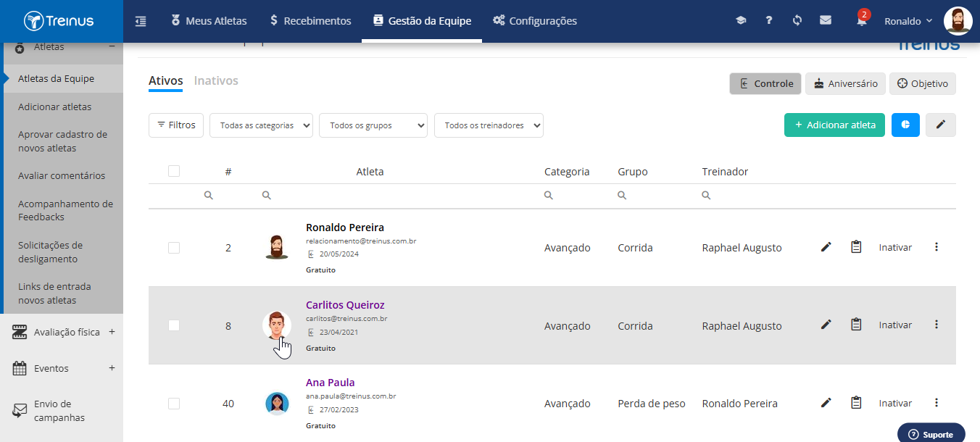Click the blue pie chart button
Viewport: 980px width, 442px height.
point(905,125)
